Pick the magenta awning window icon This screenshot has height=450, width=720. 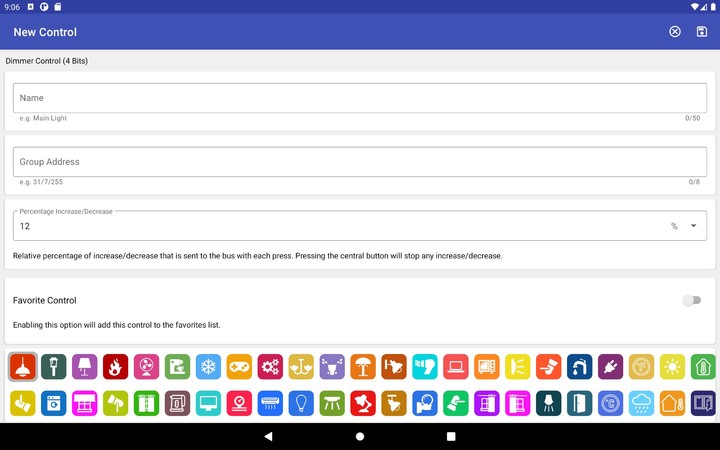pos(84,403)
